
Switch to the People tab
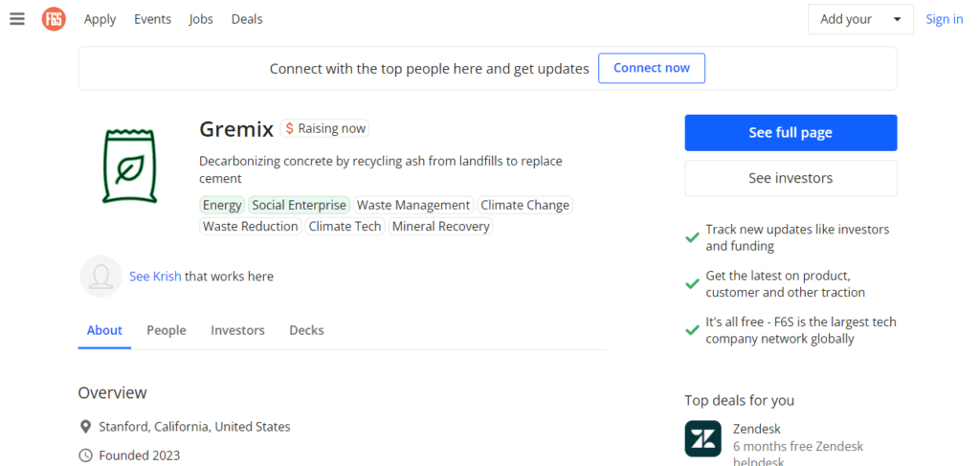click(167, 330)
